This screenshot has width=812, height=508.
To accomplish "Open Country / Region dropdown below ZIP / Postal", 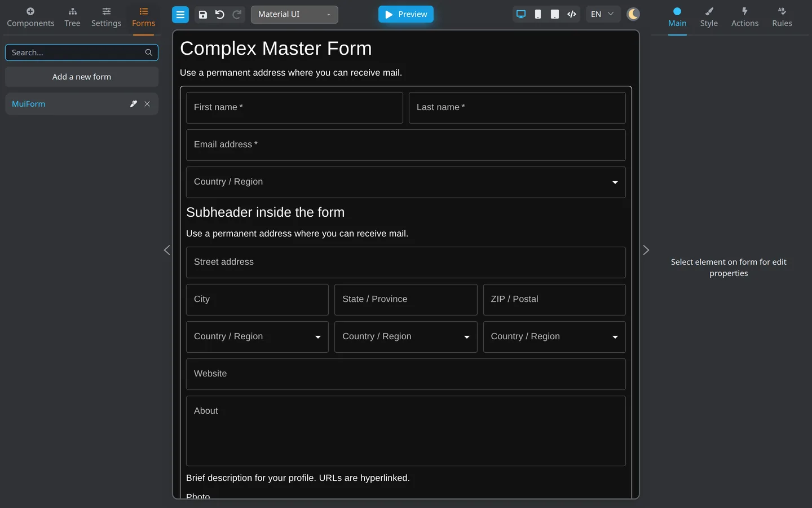I will click(x=554, y=337).
